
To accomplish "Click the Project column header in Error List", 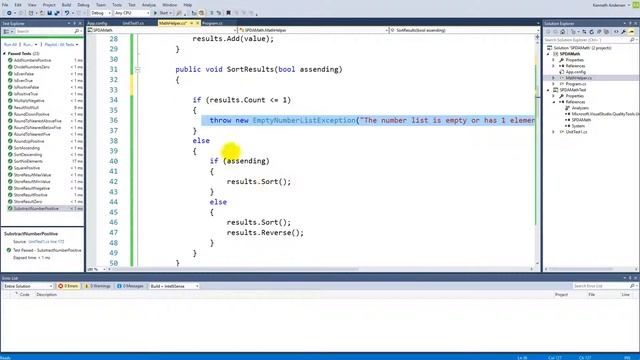I will 561,294.
